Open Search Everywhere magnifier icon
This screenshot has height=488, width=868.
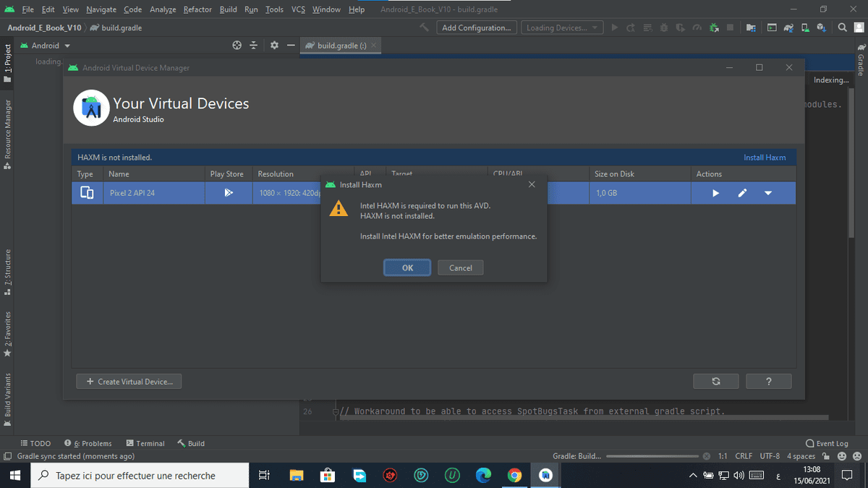coord(843,27)
